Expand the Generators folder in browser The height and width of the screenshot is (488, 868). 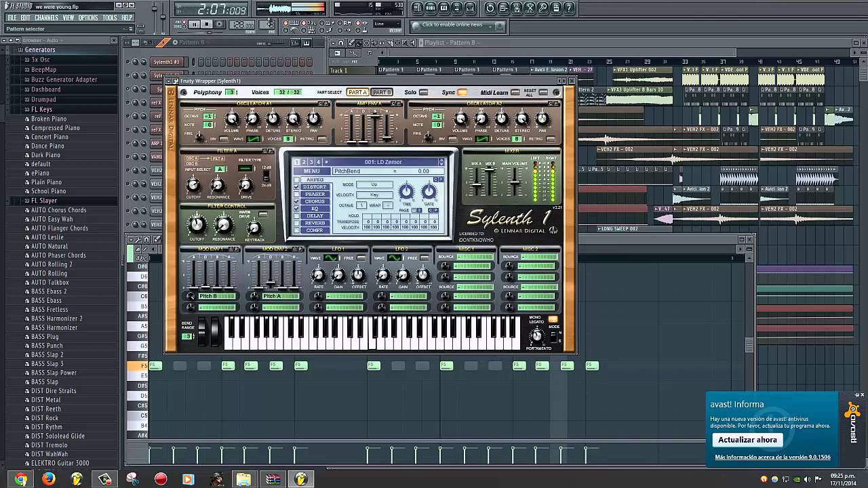coord(40,50)
